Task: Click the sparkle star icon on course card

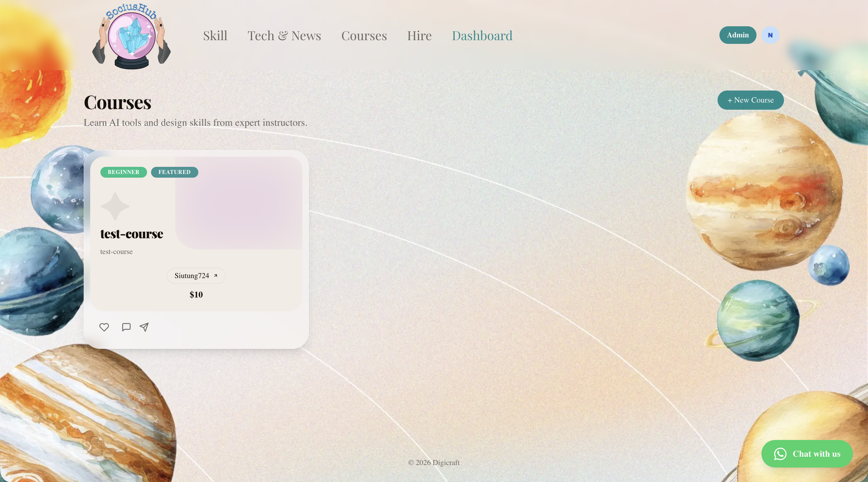Action: [x=115, y=206]
